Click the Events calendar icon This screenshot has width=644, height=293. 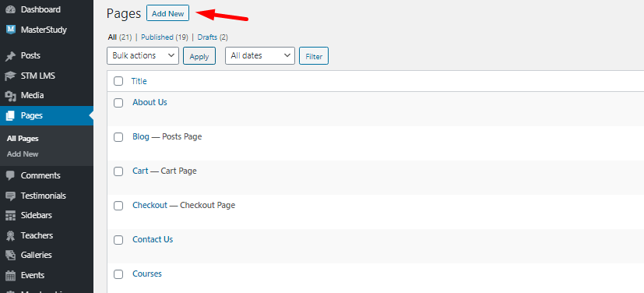click(10, 275)
